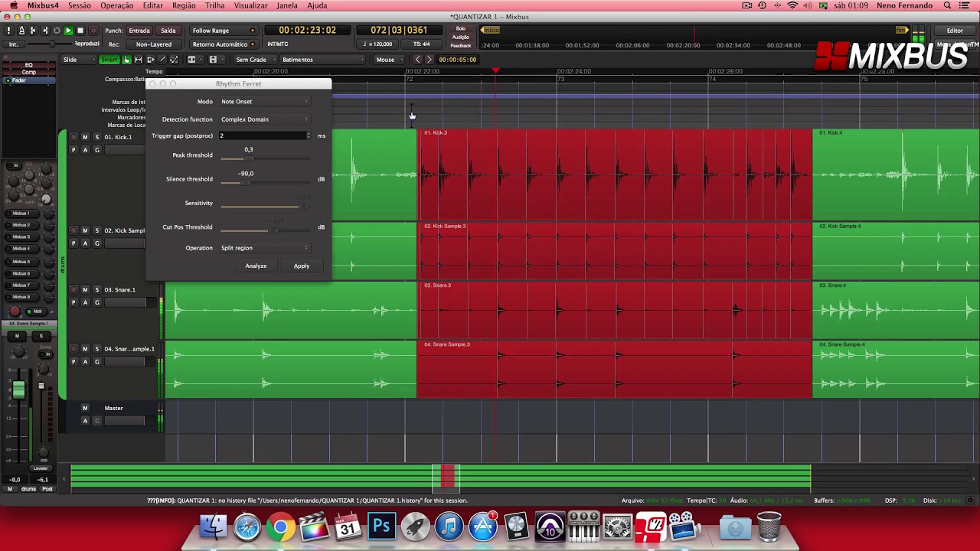Image resolution: width=980 pixels, height=551 pixels.
Task: Click the global Record enable button
Action: (x=93, y=31)
